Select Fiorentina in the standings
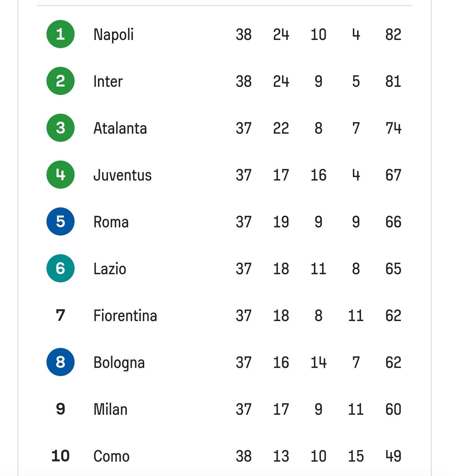The height and width of the screenshot is (476, 449). tap(125, 315)
